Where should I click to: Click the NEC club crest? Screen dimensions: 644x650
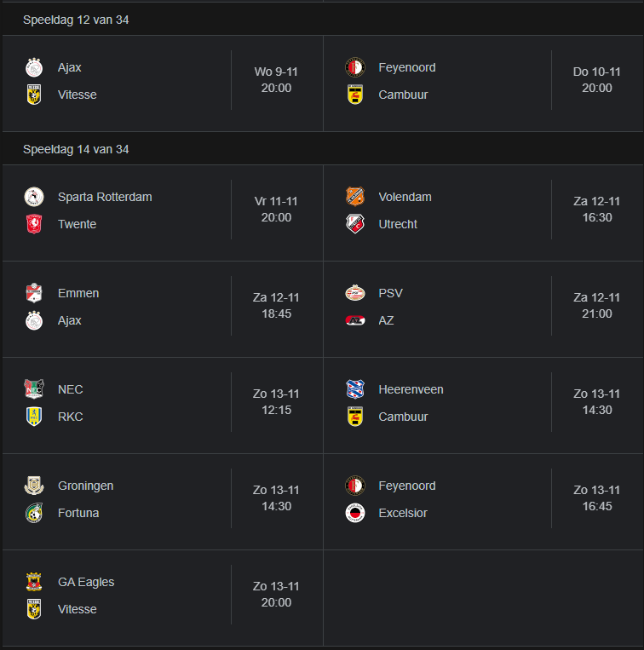(x=34, y=389)
